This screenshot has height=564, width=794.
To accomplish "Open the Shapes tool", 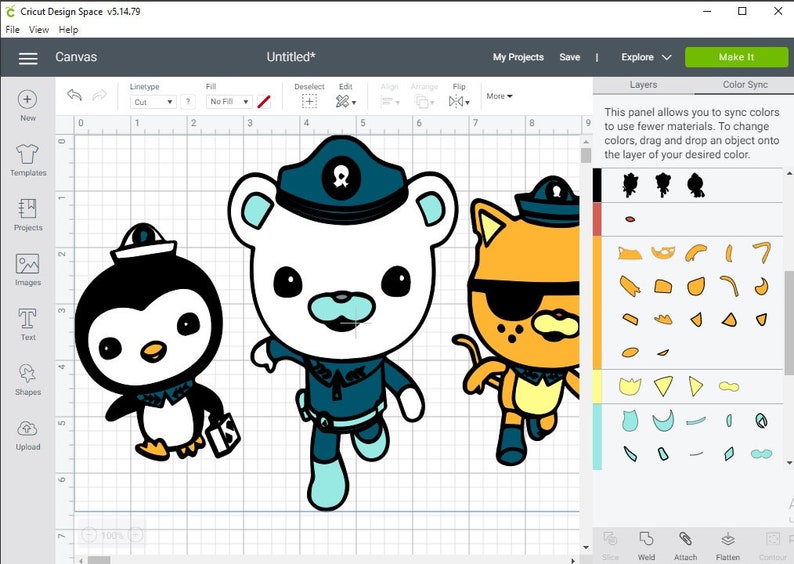I will click(x=28, y=379).
